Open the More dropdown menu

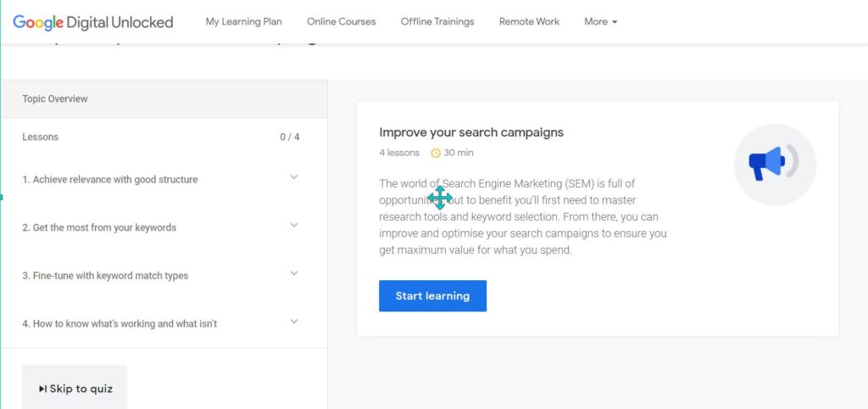[x=601, y=21]
